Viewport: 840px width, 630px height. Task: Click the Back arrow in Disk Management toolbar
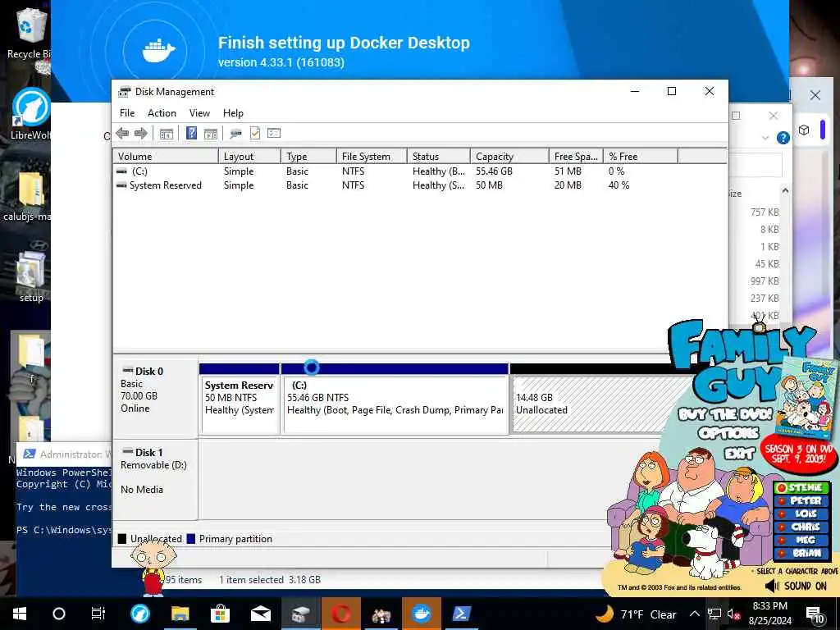(122, 133)
